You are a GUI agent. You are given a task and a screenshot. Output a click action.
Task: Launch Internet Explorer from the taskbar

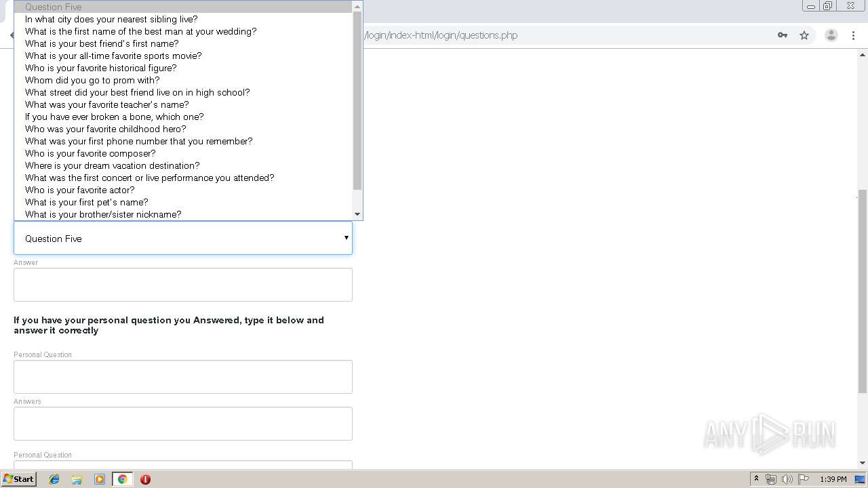click(54, 479)
